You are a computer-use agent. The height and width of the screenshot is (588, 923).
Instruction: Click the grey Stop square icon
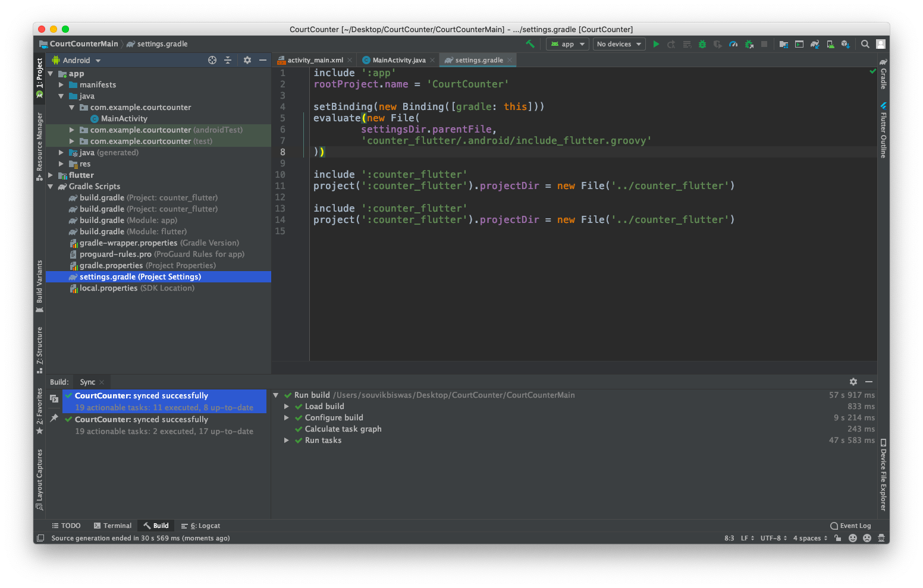click(x=764, y=44)
